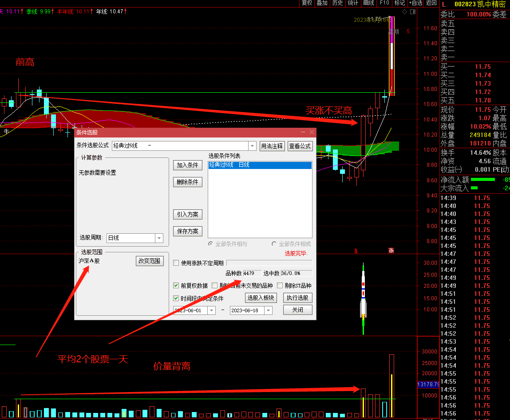Image resolution: width=510 pixels, height=420 pixels.
Task: Click the 执行选股 button
Action: tap(297, 298)
